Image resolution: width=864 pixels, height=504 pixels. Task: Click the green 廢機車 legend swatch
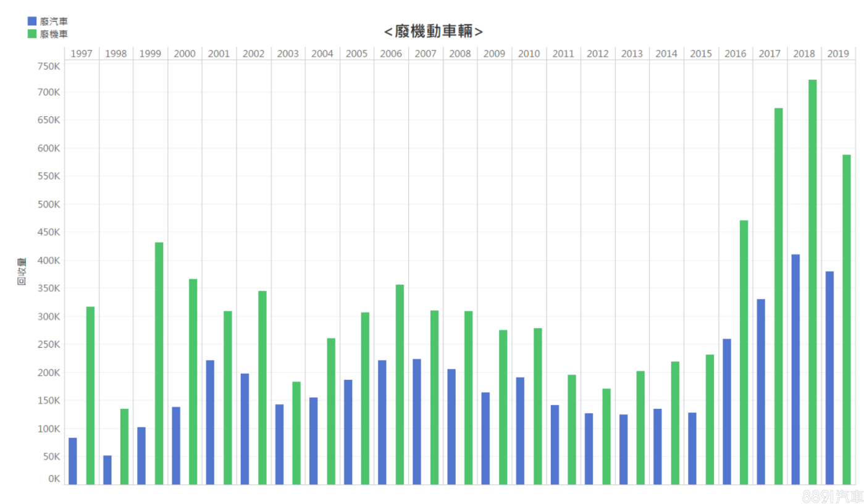click(x=32, y=33)
